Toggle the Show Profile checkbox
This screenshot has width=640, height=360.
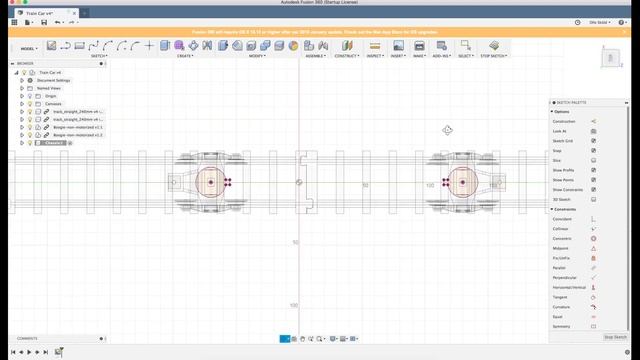593,170
